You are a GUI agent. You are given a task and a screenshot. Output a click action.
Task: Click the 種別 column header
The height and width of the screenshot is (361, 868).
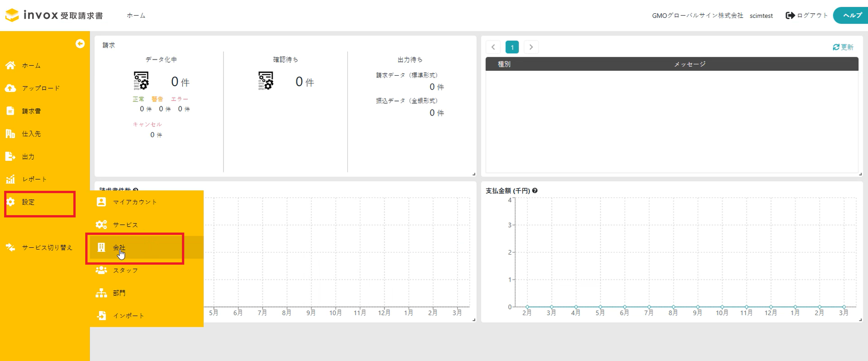point(504,64)
